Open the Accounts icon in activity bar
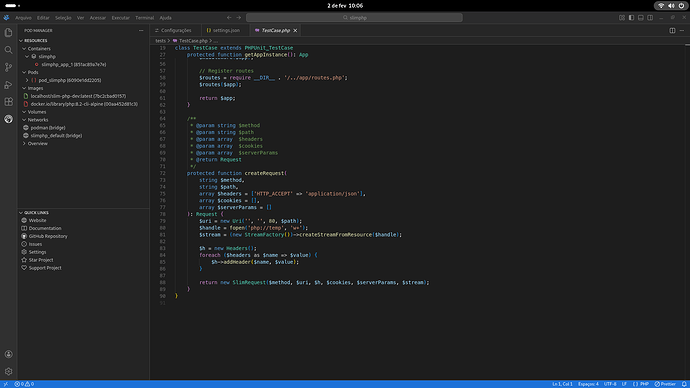The image size is (690, 388). coord(8,354)
